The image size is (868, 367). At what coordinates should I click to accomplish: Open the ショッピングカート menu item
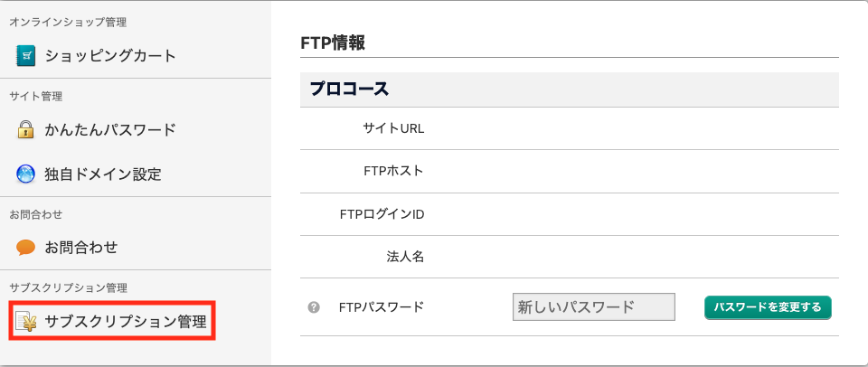click(x=110, y=56)
